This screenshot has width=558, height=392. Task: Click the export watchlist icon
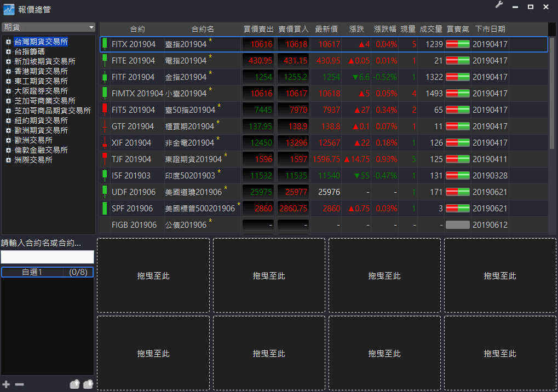tap(74, 384)
